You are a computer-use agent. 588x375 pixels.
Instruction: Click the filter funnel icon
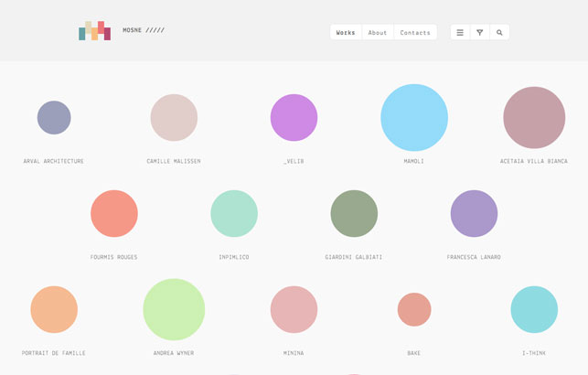click(480, 32)
